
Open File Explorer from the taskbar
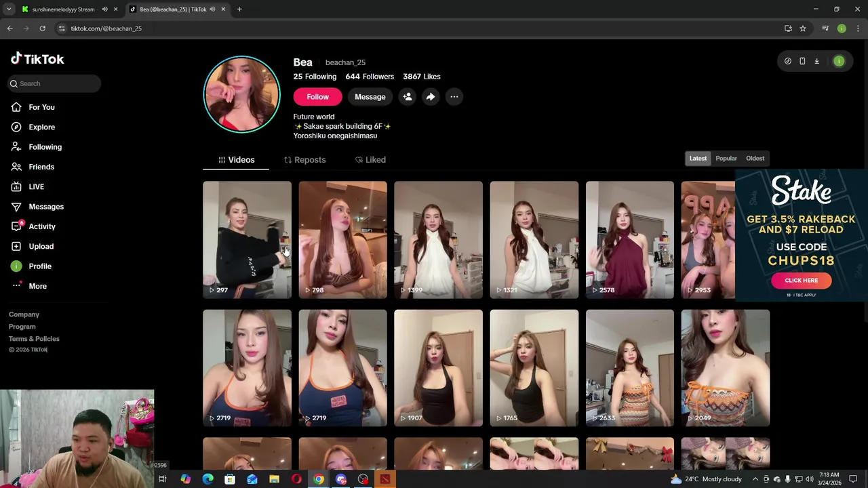click(x=274, y=479)
